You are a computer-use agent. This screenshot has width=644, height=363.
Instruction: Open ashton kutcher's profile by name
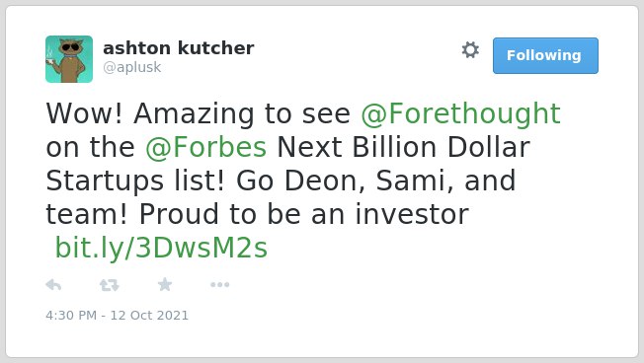[178, 48]
